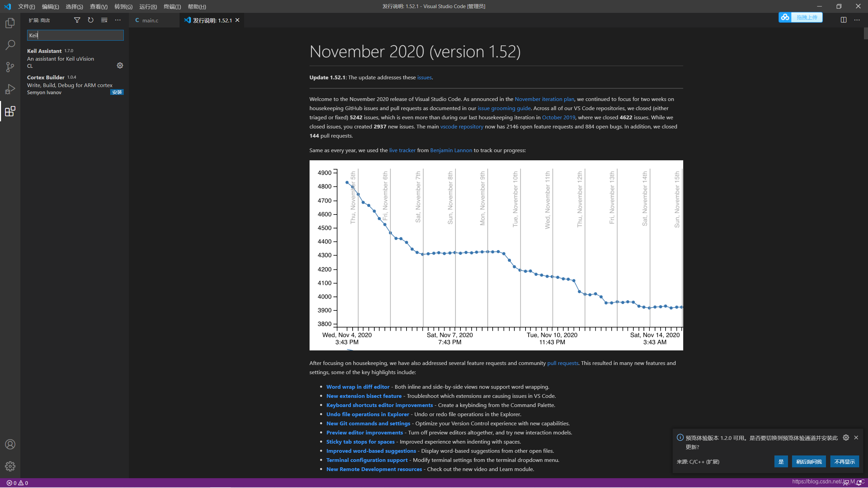The image size is (868, 488).
Task: Select Cortex Builder extension entry
Action: (75, 84)
